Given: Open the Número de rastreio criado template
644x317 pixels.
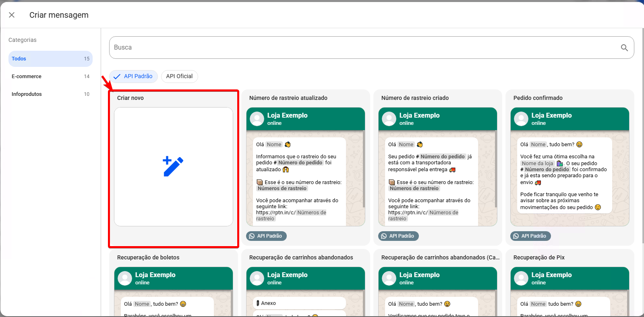Looking at the screenshot, I should pyautogui.click(x=438, y=167).
